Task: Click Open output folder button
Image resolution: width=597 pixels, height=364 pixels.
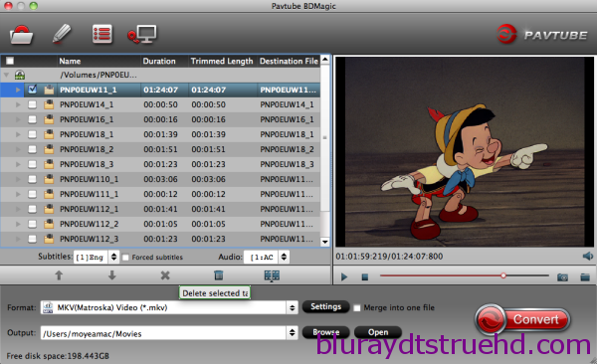Action: pyautogui.click(x=378, y=332)
